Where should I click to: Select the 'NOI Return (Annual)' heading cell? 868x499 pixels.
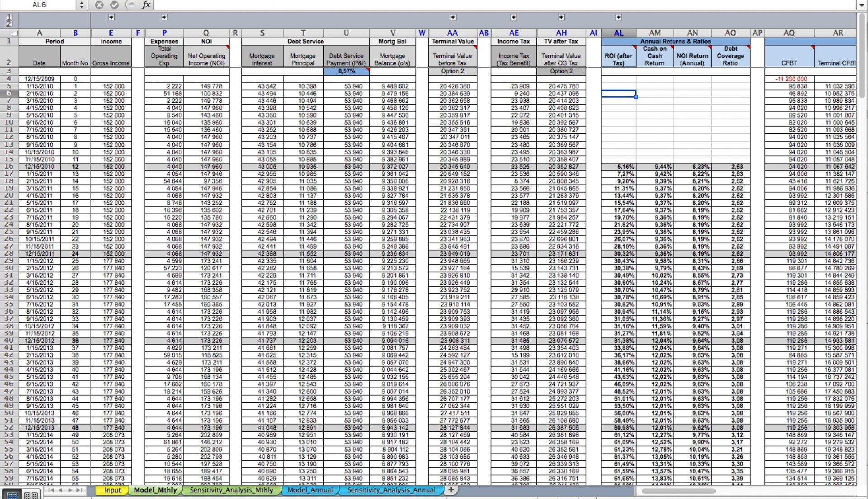tap(693, 56)
